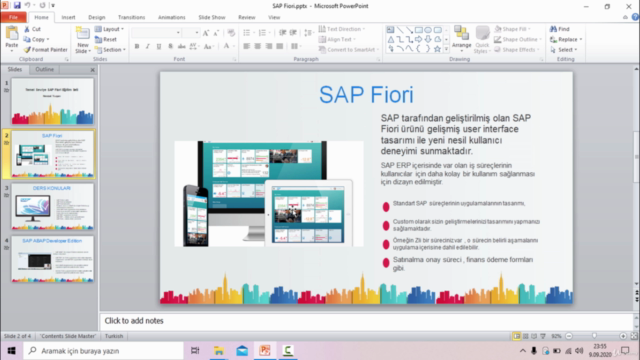Toggle strikethrough formatting
Screen dimensions: 640x360
182,46
